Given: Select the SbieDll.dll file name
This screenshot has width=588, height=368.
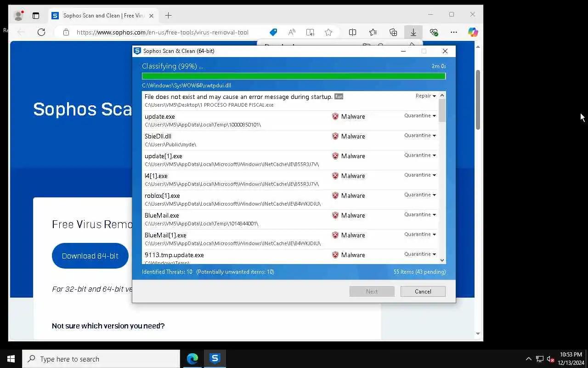Looking at the screenshot, I should (158, 136).
